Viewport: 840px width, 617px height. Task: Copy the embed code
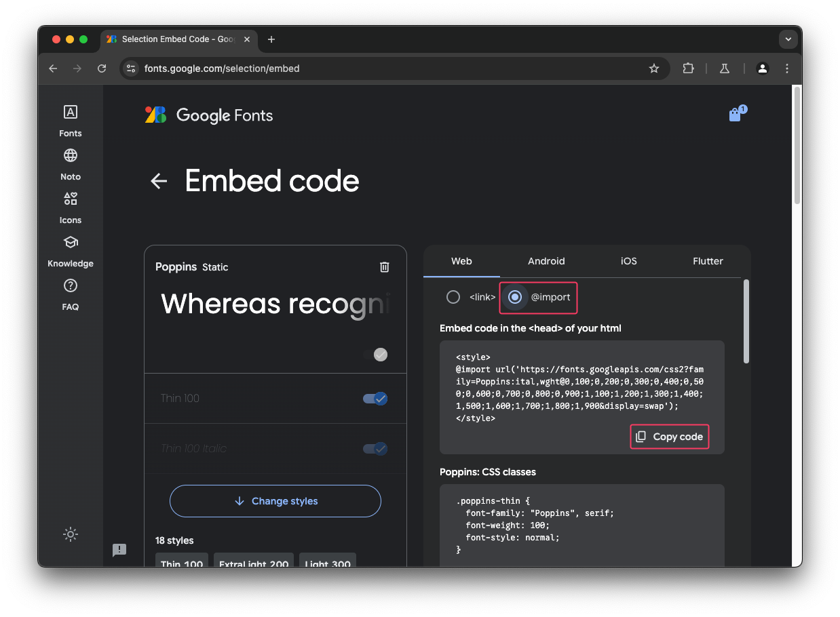(x=669, y=437)
